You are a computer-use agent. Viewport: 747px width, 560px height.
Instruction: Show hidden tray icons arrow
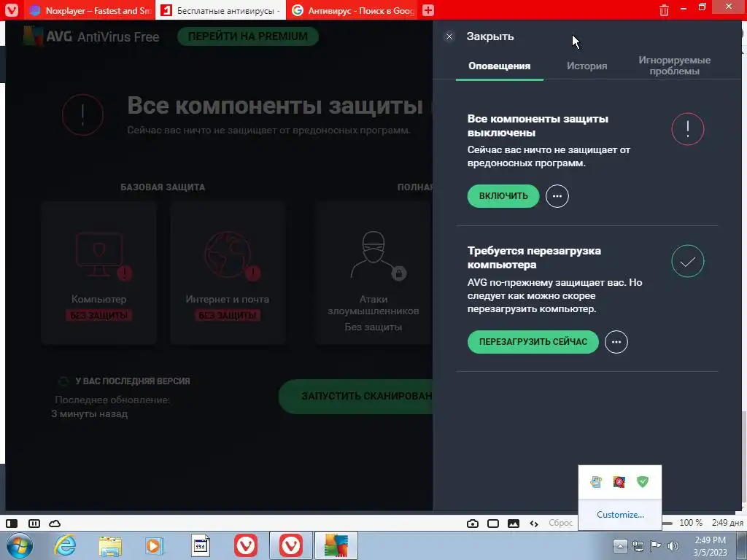(620, 545)
